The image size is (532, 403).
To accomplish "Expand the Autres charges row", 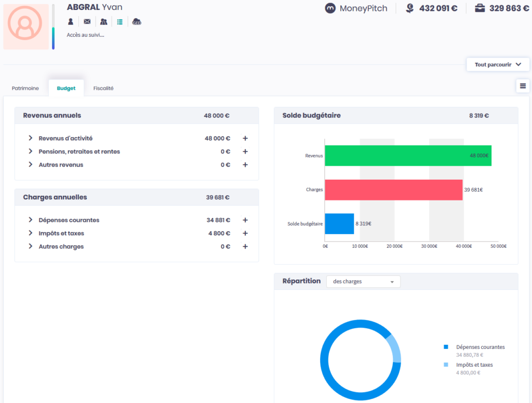I will [31, 247].
